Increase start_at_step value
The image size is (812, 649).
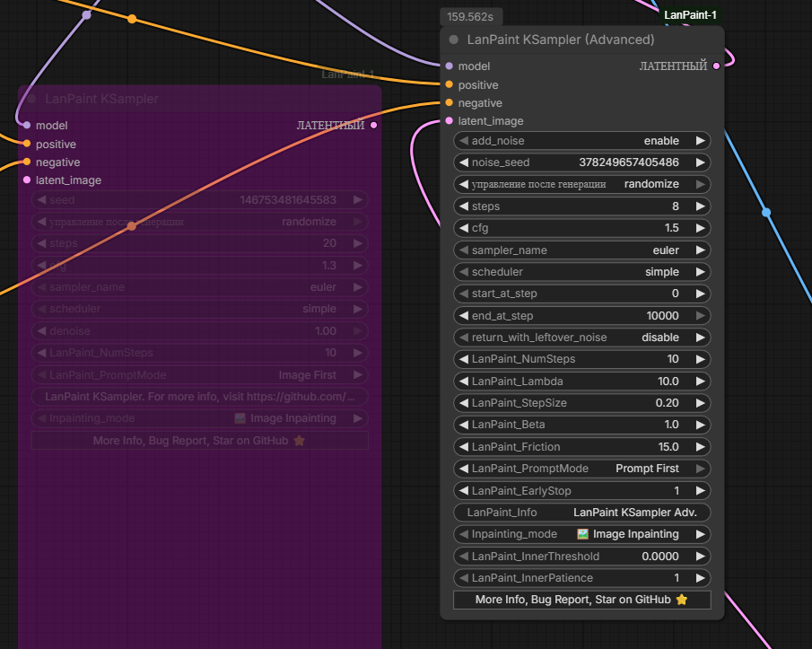[700, 294]
